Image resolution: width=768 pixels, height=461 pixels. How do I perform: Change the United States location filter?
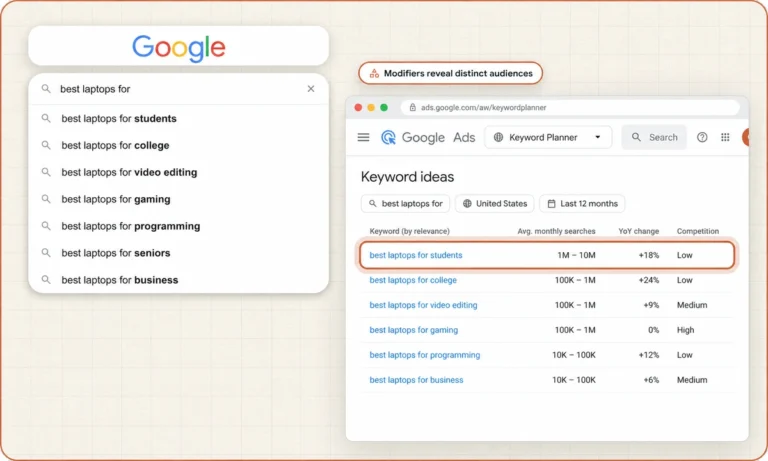point(495,204)
